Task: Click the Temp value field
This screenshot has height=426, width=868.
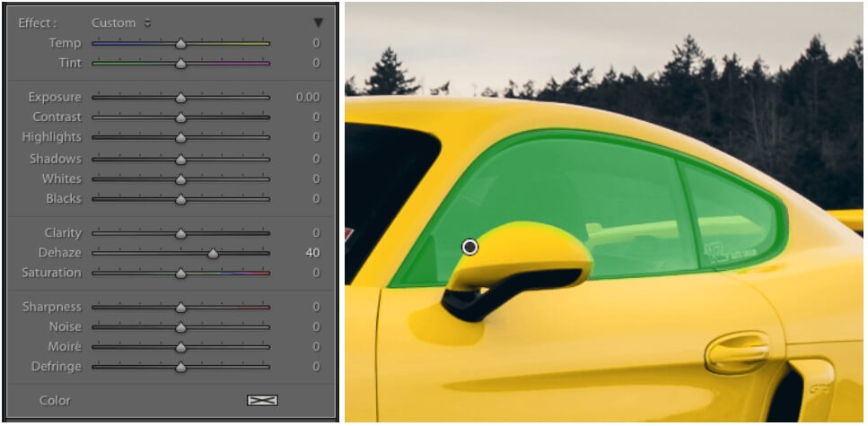Action: (316, 43)
